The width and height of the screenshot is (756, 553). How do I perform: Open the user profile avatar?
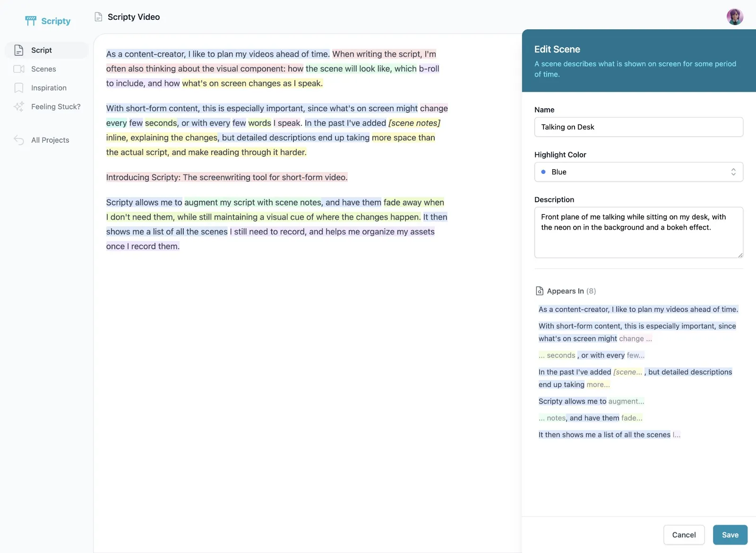[735, 17]
